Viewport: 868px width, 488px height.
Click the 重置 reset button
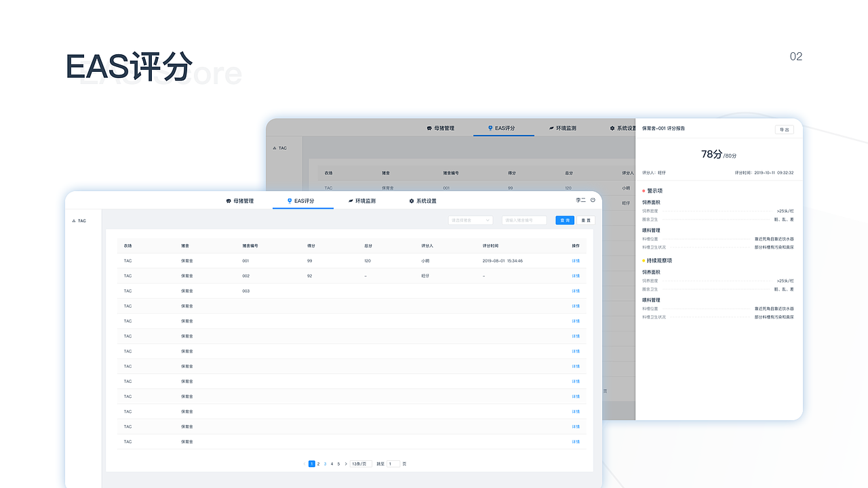click(x=585, y=220)
